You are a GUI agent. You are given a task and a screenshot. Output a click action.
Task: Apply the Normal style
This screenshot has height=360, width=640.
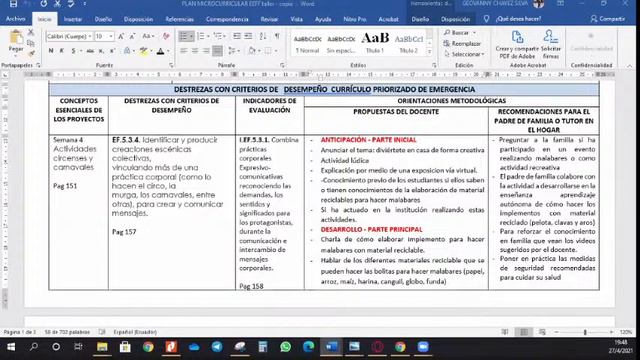pyautogui.click(x=307, y=43)
